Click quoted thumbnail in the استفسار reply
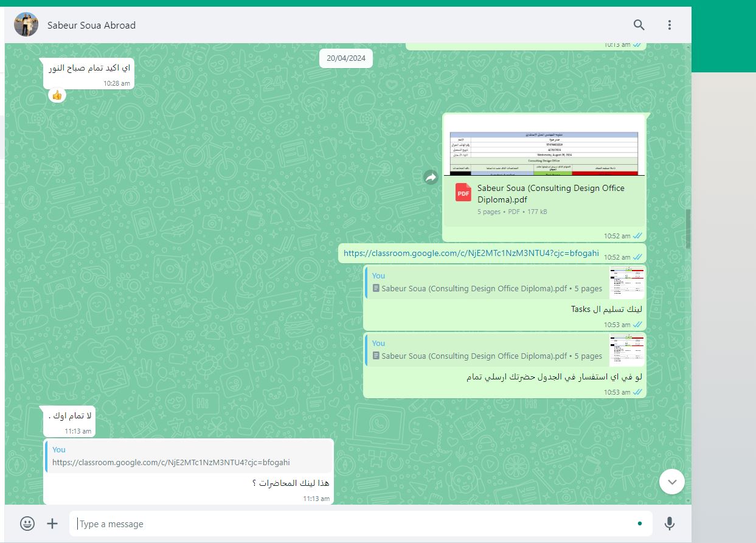This screenshot has width=756, height=543. click(627, 350)
